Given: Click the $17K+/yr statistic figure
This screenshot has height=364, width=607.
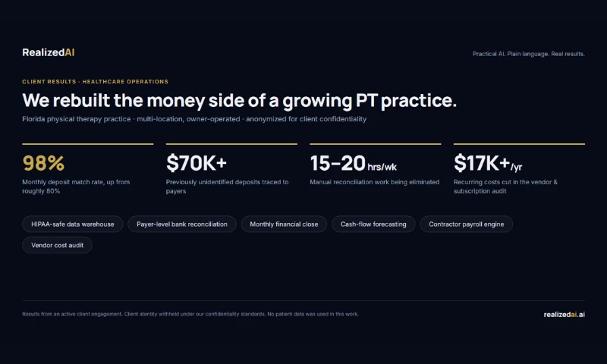Looking at the screenshot, I should [x=488, y=163].
